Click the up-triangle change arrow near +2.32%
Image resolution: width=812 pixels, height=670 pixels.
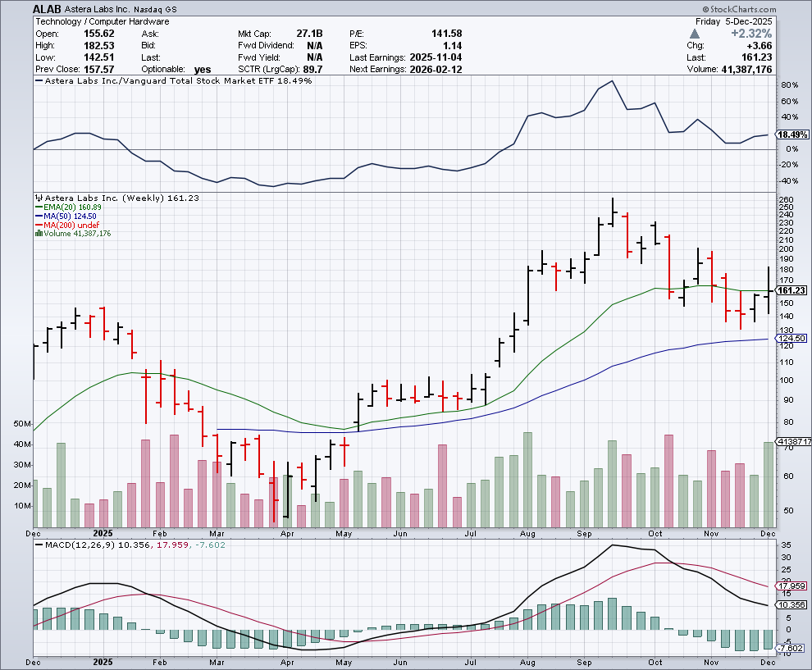[696, 34]
